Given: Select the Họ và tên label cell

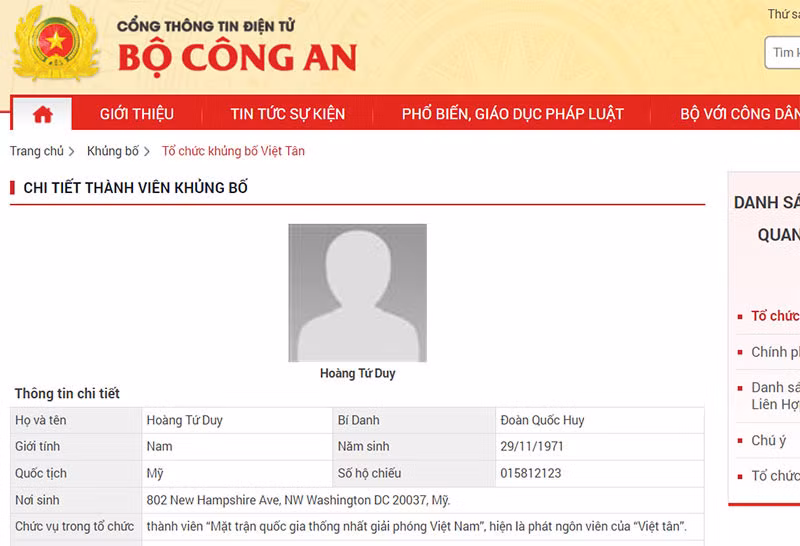Looking at the screenshot, I should [x=76, y=420].
